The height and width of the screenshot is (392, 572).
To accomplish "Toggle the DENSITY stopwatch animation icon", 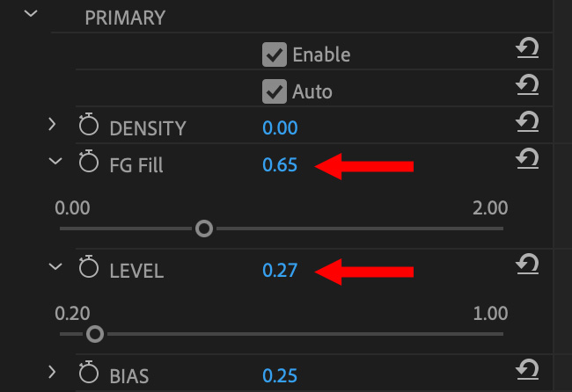I will tap(89, 127).
